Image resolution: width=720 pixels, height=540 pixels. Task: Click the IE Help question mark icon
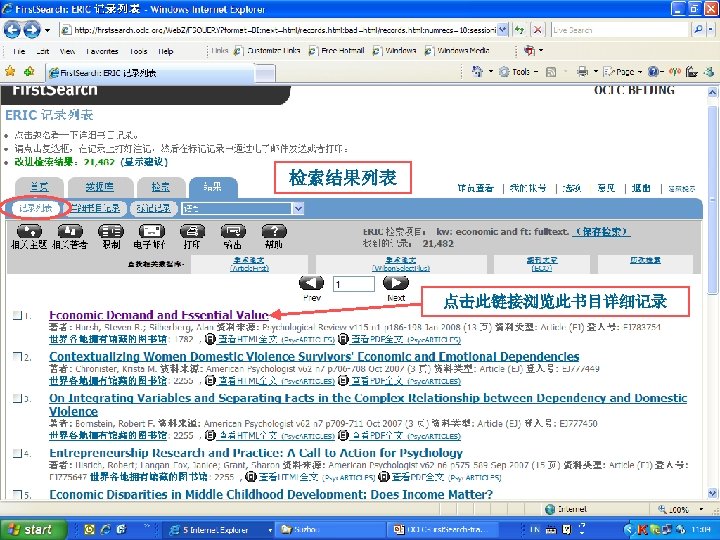click(653, 72)
